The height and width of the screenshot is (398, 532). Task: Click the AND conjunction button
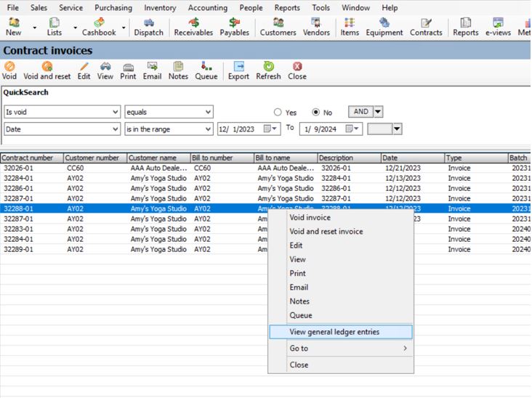(360, 112)
